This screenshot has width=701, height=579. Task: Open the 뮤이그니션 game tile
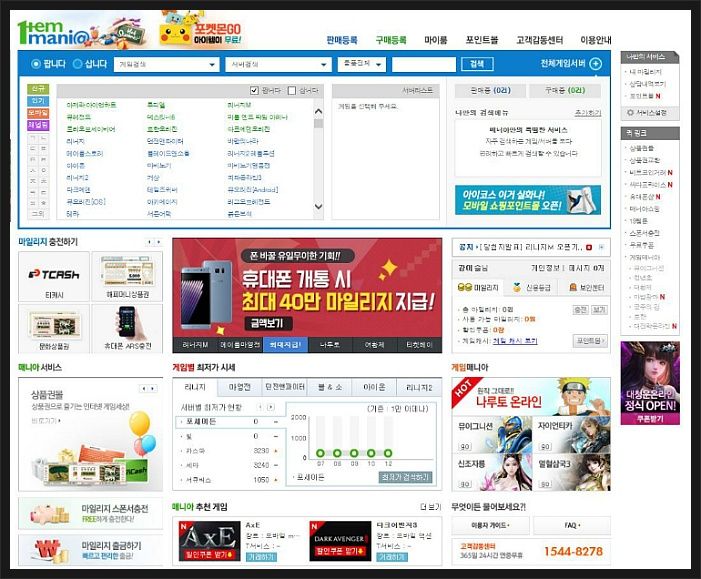(492, 435)
